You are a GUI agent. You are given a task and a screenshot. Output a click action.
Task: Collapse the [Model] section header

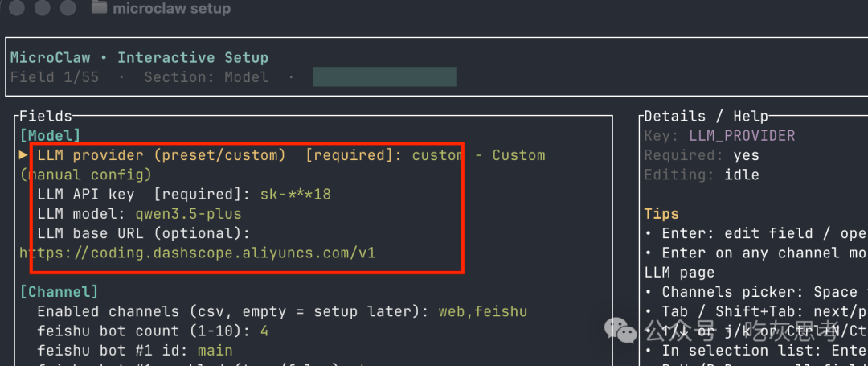click(x=50, y=136)
